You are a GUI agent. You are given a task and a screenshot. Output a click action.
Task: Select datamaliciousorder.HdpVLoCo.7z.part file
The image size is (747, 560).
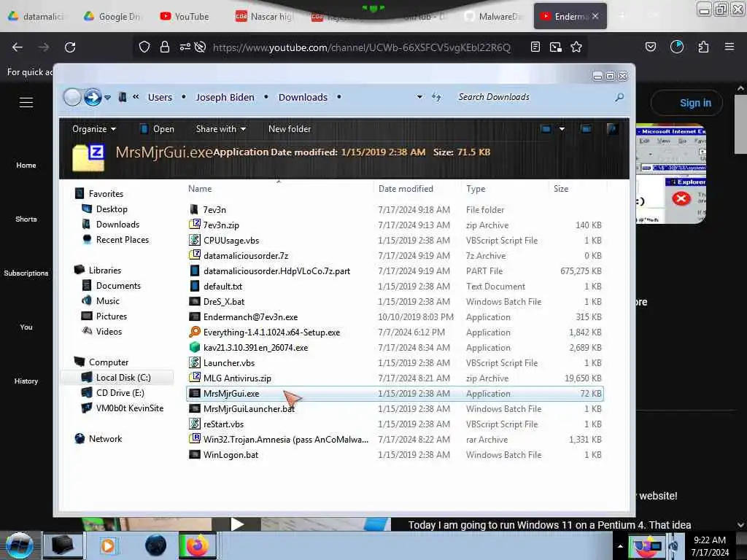coord(276,271)
